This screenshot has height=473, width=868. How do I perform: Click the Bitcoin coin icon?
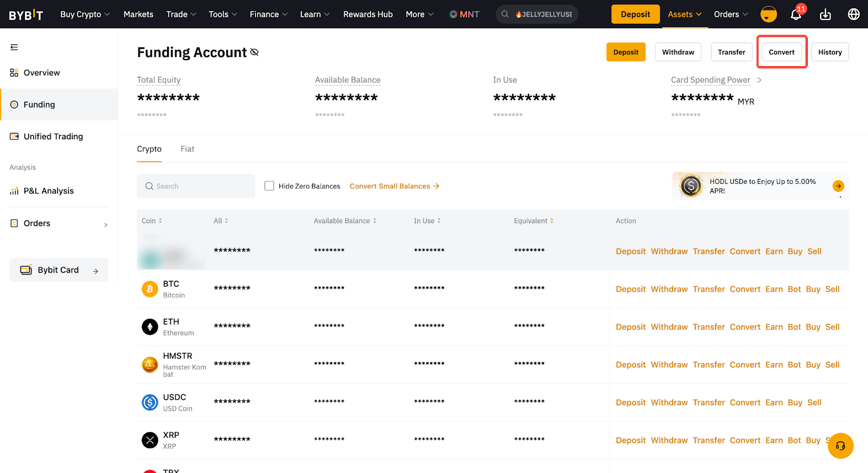150,289
